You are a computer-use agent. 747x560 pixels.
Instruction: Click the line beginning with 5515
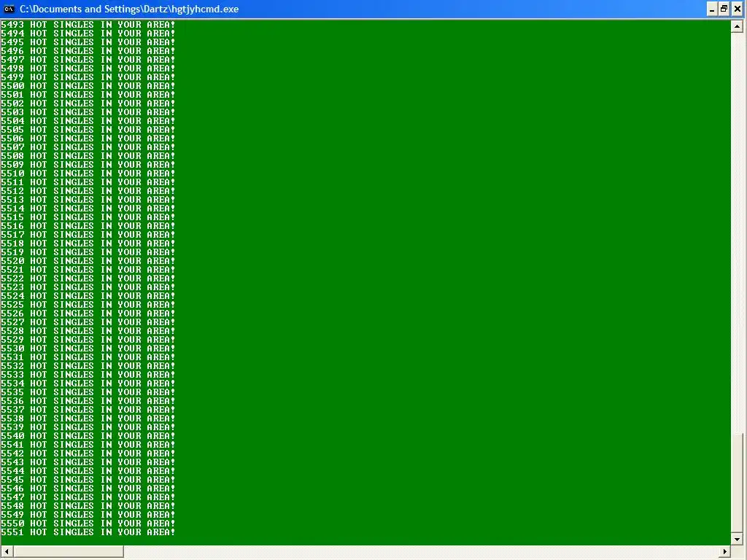point(88,217)
